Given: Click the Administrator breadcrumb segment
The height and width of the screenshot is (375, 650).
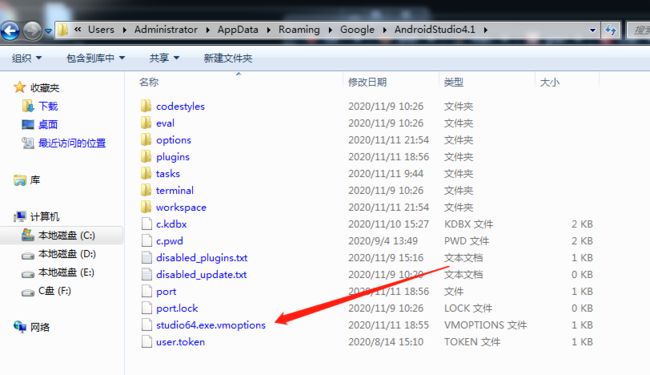Looking at the screenshot, I should 166,30.
